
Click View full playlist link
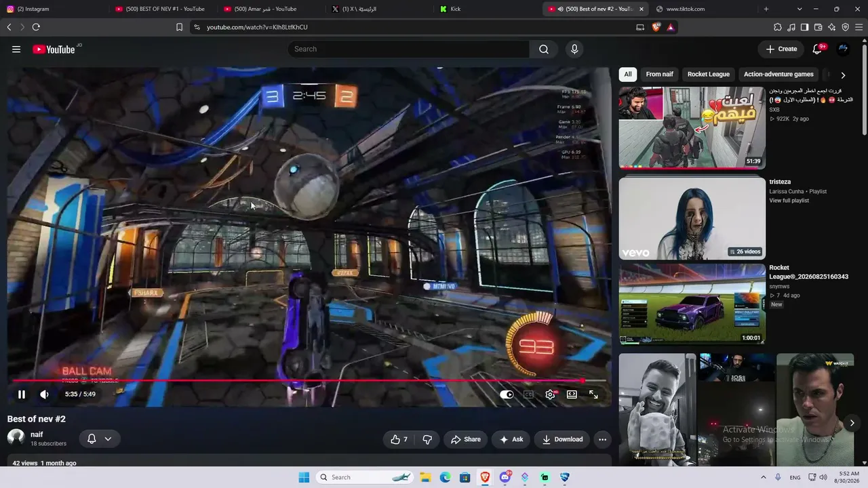pos(789,201)
